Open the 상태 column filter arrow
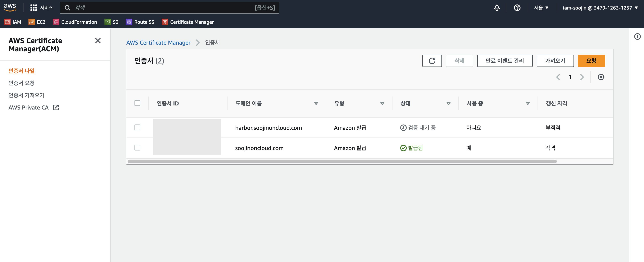 (x=448, y=103)
